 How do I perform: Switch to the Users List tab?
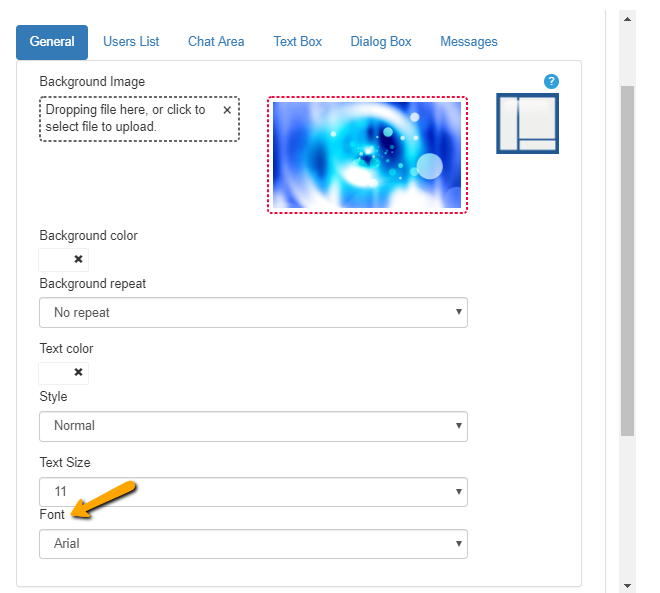131,42
